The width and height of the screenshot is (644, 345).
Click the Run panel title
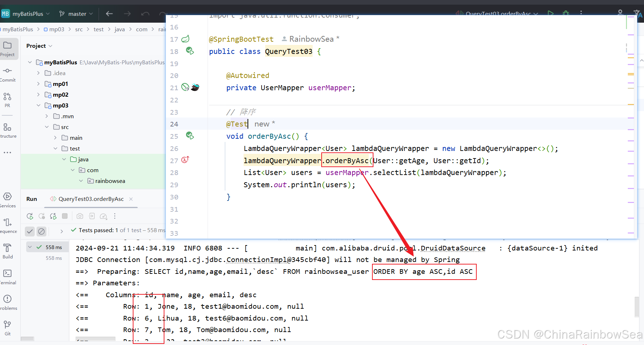[x=32, y=199]
